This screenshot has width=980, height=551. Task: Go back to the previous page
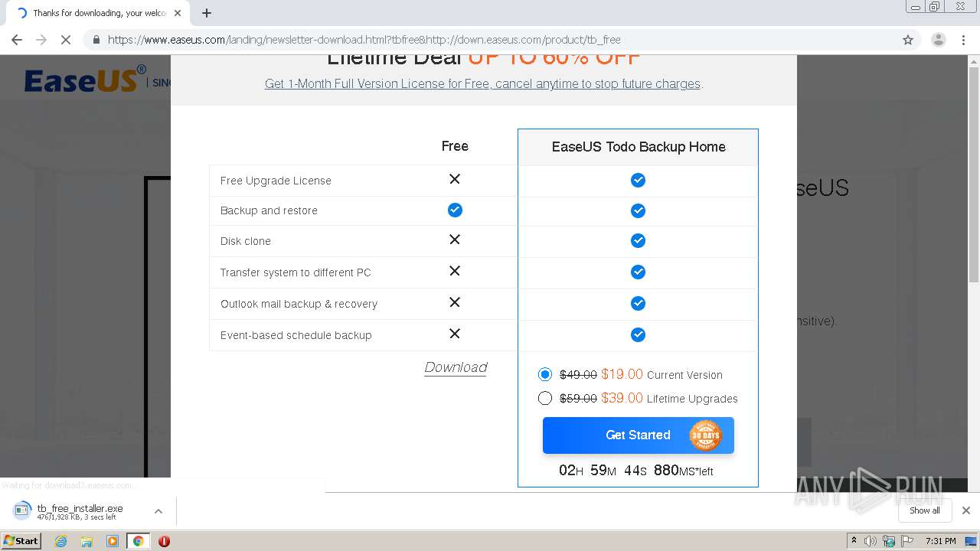[17, 40]
